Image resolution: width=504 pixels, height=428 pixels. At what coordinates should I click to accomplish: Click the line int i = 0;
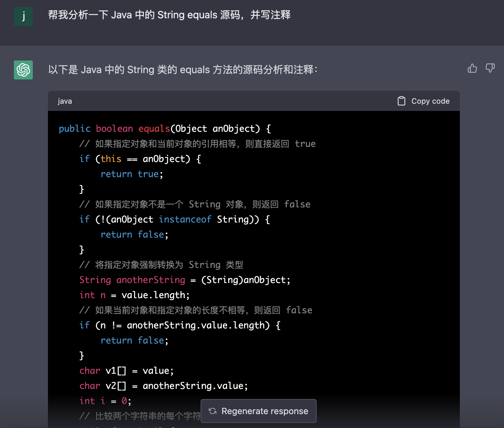click(105, 401)
